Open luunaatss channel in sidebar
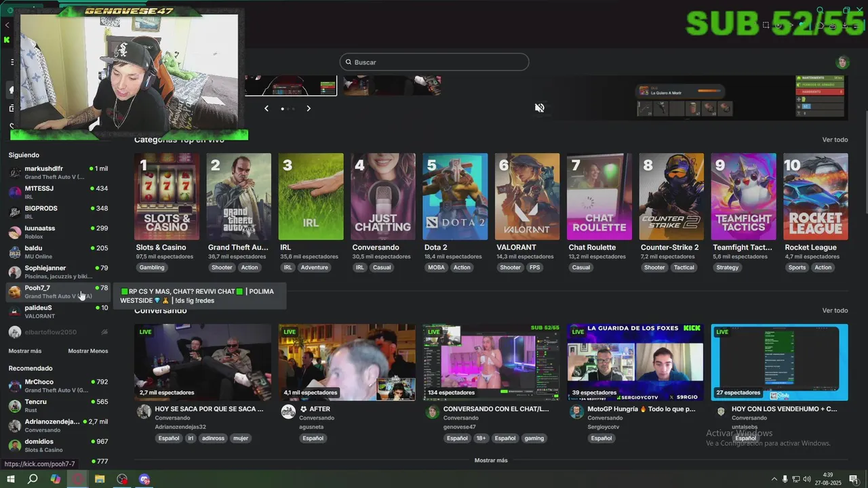868x488 pixels. 58,232
